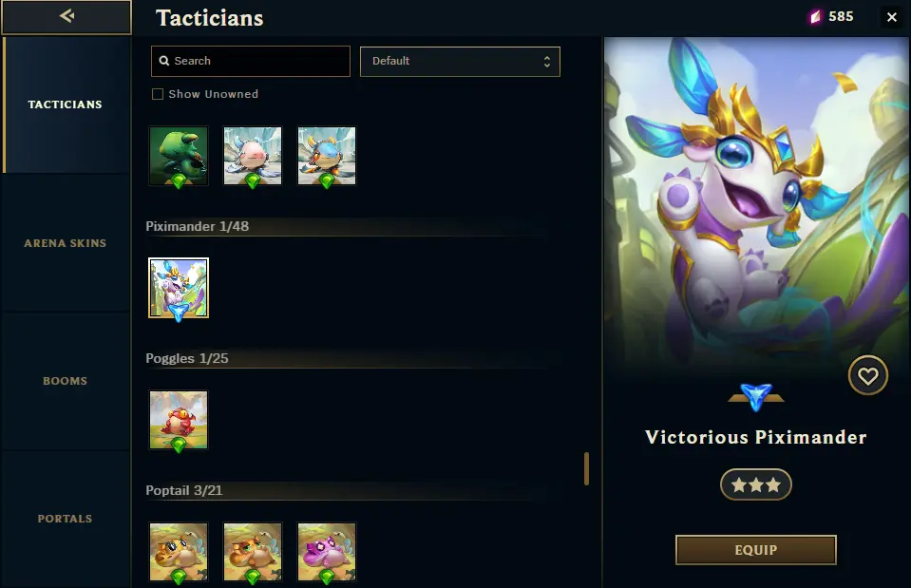The width and height of the screenshot is (911, 588).
Task: Open the Tacticians tab
Action: pyautogui.click(x=66, y=104)
